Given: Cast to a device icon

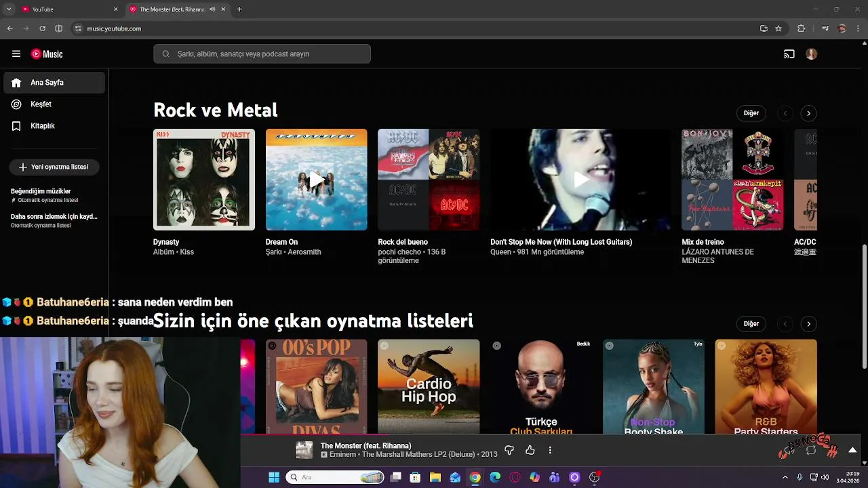Looking at the screenshot, I should (789, 54).
